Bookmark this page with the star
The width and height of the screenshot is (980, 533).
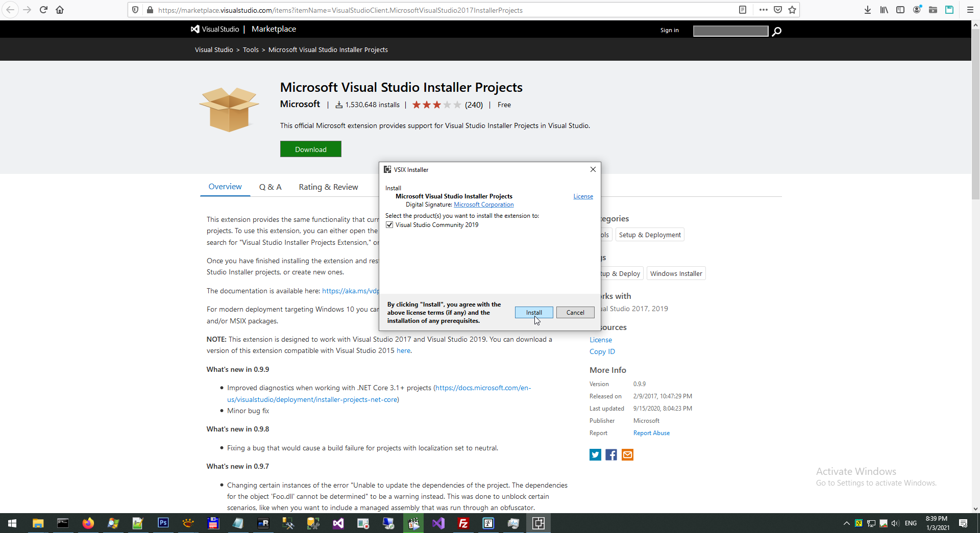pyautogui.click(x=792, y=10)
